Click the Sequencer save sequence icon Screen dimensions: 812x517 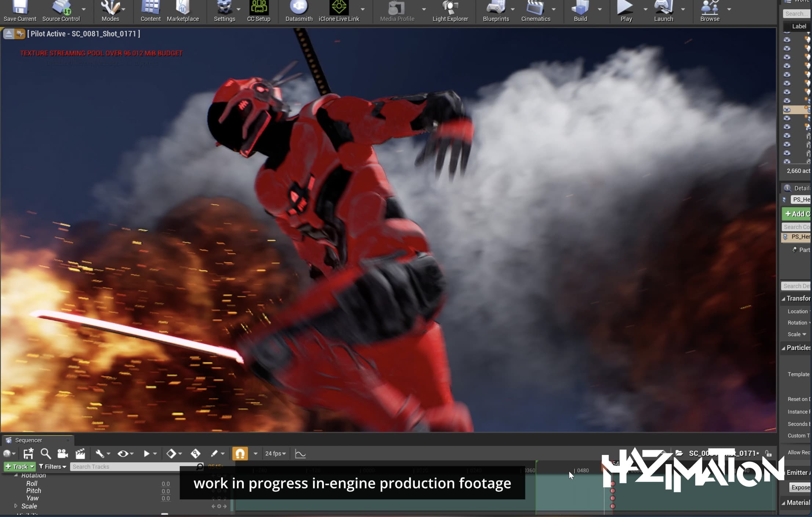(x=28, y=453)
